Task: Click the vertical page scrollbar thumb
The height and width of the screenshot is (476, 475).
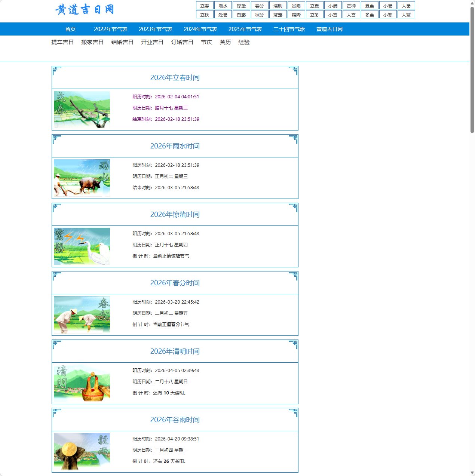Action: click(472, 69)
